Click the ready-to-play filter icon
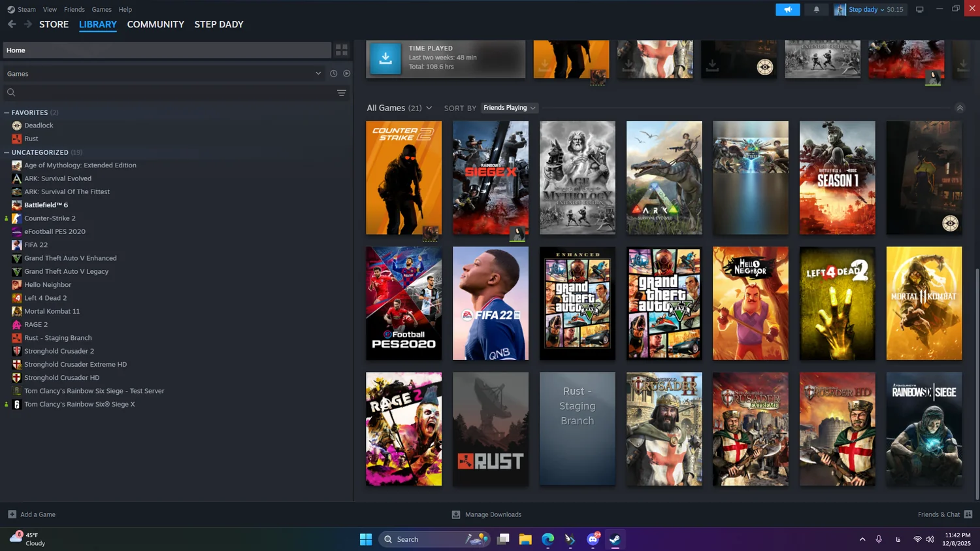980x551 pixels. (x=347, y=74)
